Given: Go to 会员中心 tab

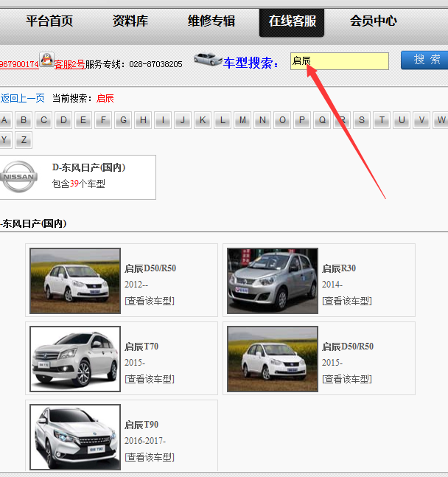Looking at the screenshot, I should click(373, 21).
